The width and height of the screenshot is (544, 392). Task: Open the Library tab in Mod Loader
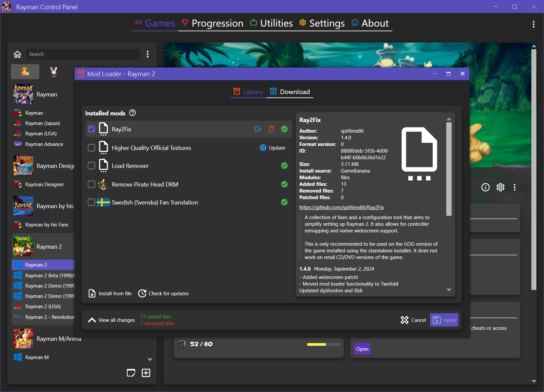pyautogui.click(x=248, y=92)
